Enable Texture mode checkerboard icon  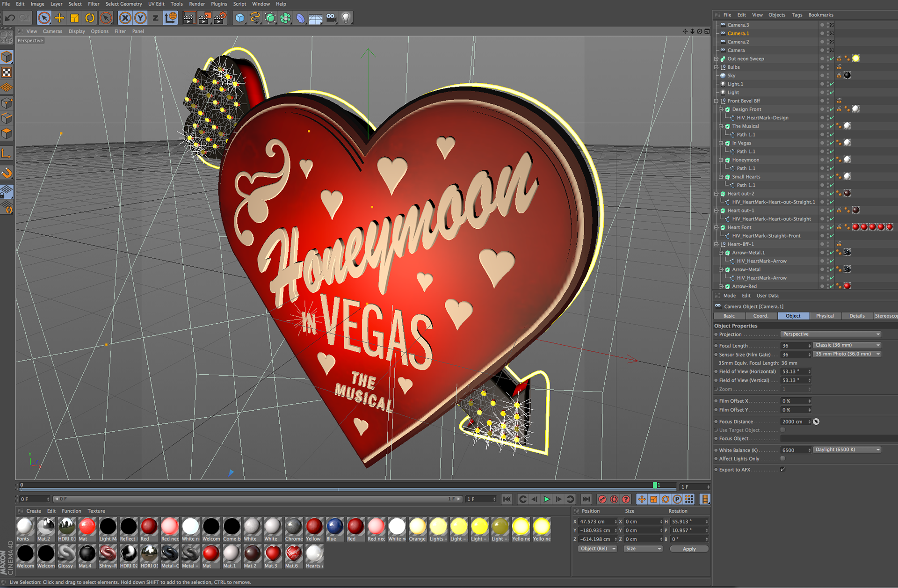7,73
